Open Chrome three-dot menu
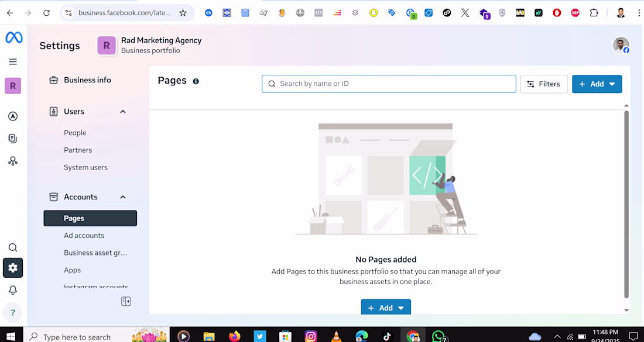The width and height of the screenshot is (644, 342). [639, 13]
